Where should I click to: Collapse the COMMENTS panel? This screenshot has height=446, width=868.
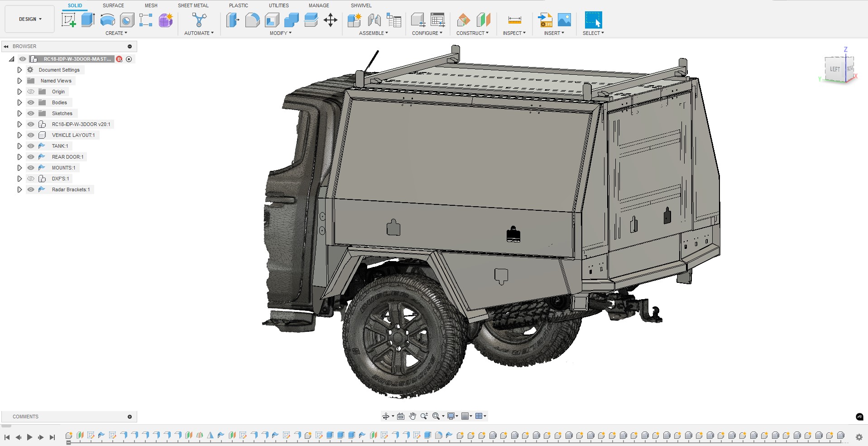(x=130, y=417)
